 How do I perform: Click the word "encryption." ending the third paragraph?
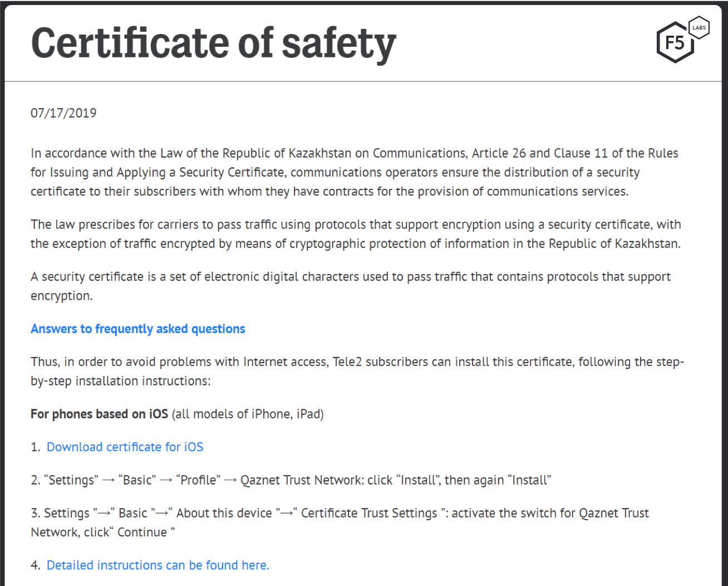click(62, 296)
